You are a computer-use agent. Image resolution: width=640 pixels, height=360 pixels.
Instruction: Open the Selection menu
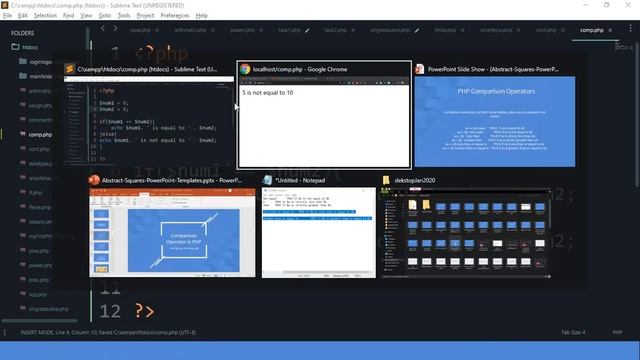click(x=45, y=16)
